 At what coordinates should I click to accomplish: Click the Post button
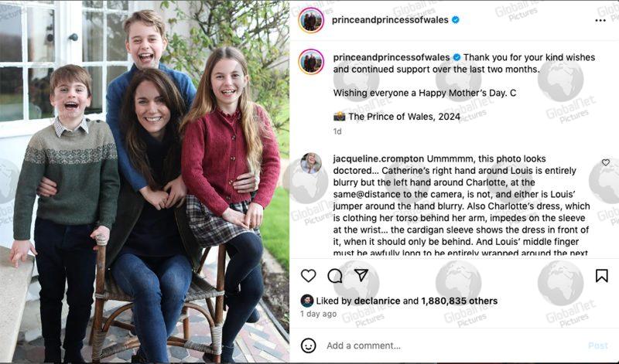pyautogui.click(x=597, y=346)
